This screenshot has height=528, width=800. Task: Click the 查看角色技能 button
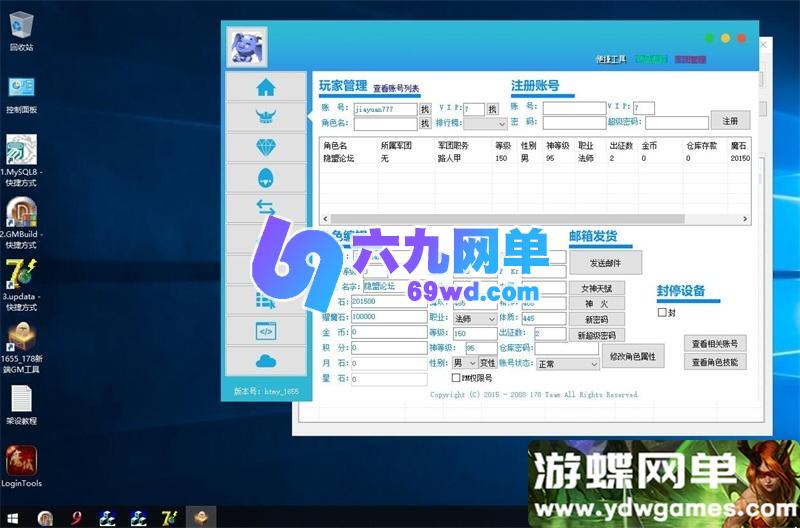click(714, 362)
